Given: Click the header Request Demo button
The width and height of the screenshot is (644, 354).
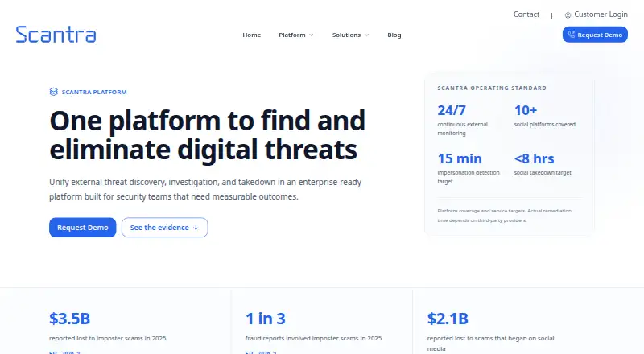Looking at the screenshot, I should point(595,35).
